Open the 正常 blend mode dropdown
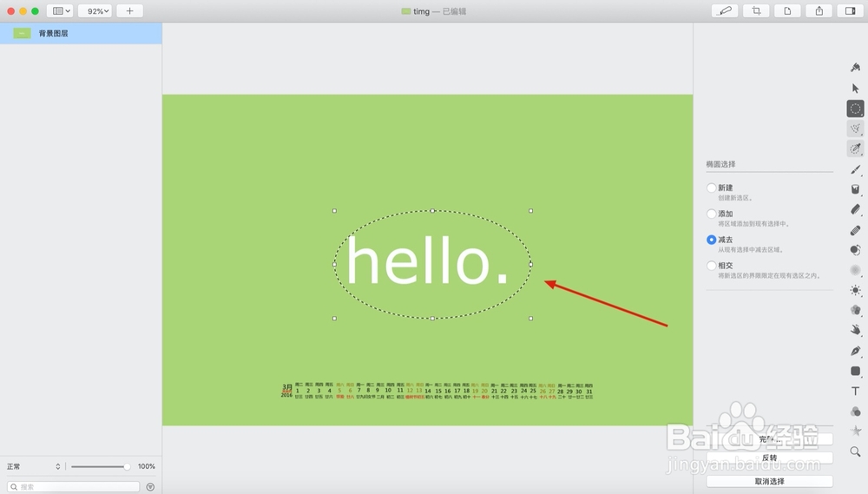Viewport: 868px width, 494px height. (x=33, y=467)
